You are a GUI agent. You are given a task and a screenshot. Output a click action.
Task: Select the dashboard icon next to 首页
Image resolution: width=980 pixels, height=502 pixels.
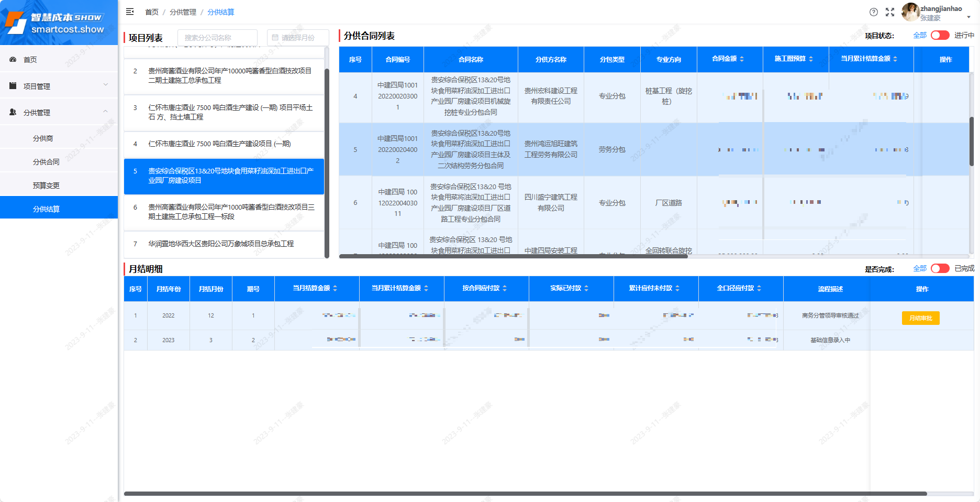[x=13, y=59]
